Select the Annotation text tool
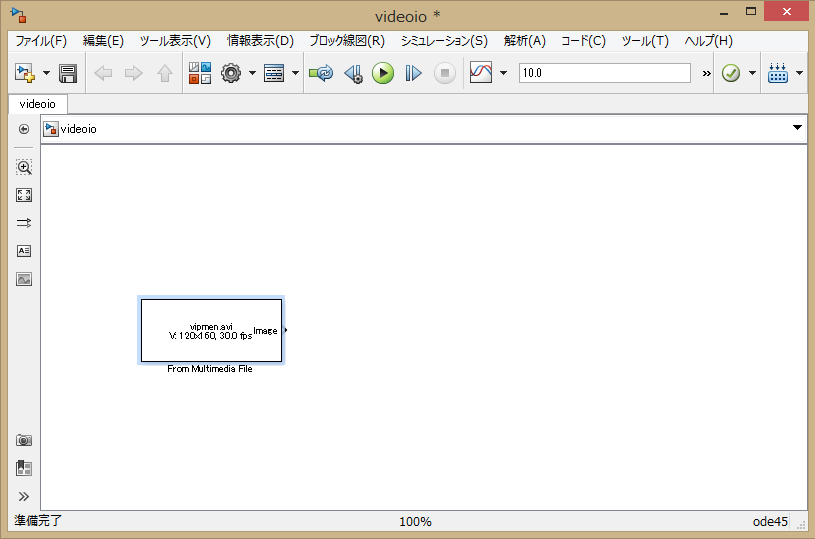815x539 pixels. pyautogui.click(x=24, y=251)
